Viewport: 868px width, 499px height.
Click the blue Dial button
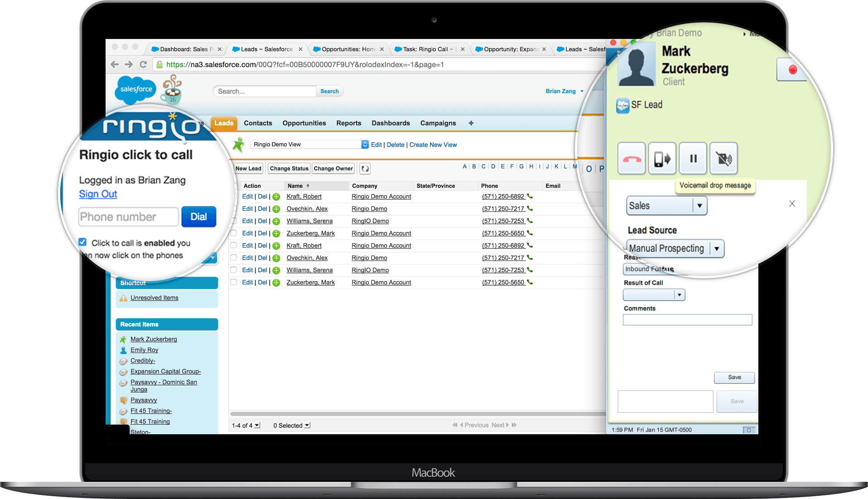click(198, 217)
